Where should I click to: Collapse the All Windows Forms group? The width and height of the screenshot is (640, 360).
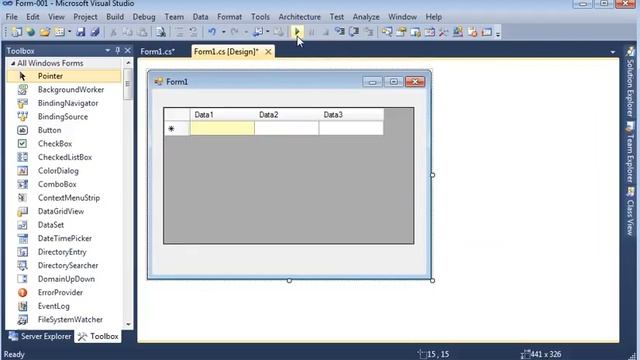pos(13,63)
